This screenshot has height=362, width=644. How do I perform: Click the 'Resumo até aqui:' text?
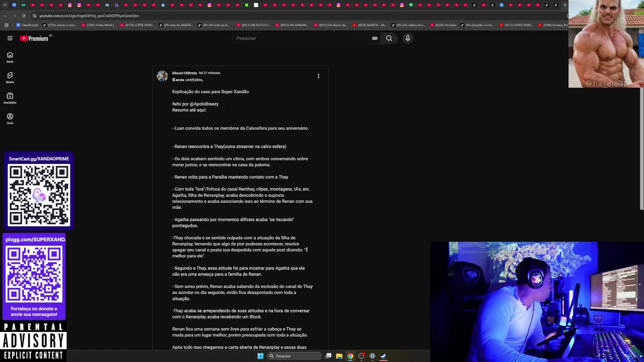tap(189, 110)
